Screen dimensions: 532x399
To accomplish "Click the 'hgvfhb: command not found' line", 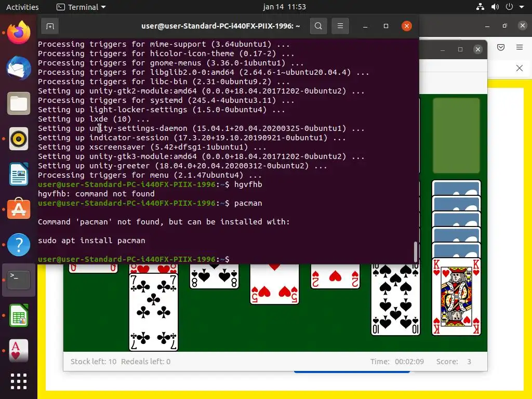I will point(96,194).
